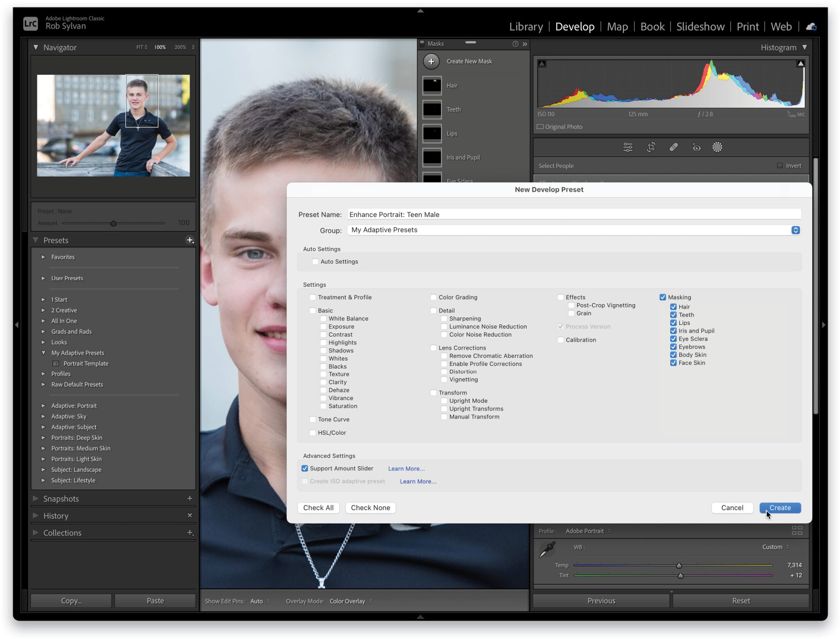Enable the Auto Settings checkbox

315,261
